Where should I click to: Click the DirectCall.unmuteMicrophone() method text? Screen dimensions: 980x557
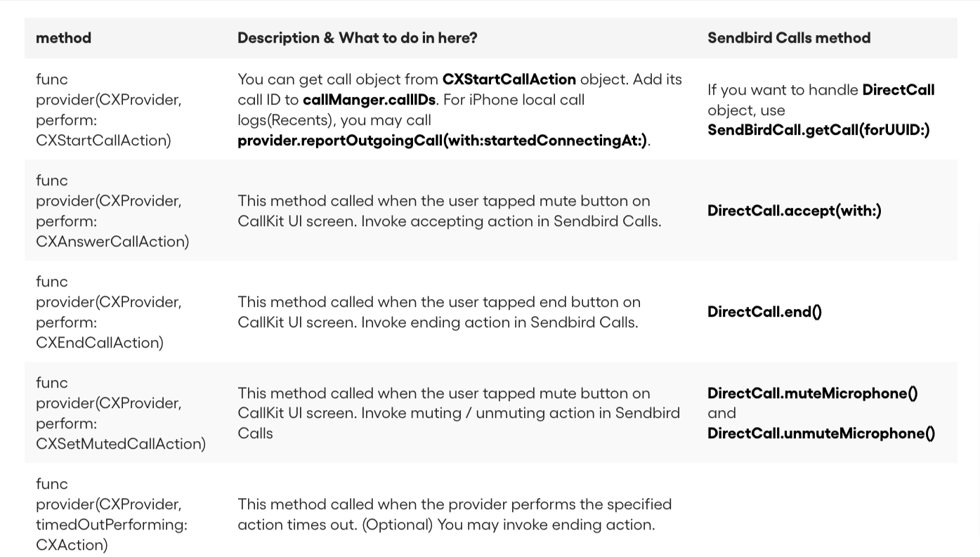tap(821, 433)
